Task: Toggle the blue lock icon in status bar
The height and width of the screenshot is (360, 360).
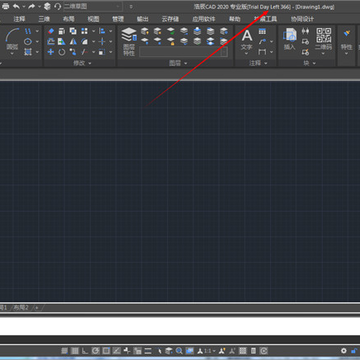Action: (x=354, y=351)
